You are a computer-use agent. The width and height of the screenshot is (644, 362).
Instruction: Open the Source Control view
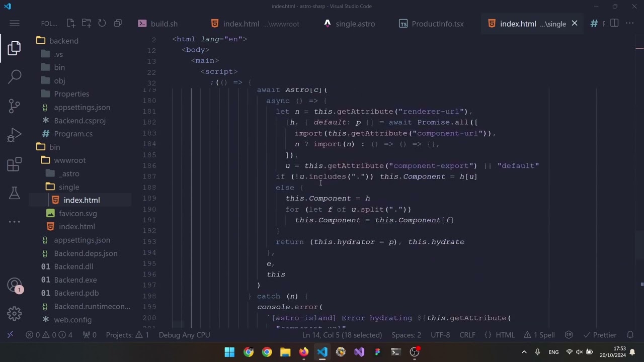tap(14, 106)
